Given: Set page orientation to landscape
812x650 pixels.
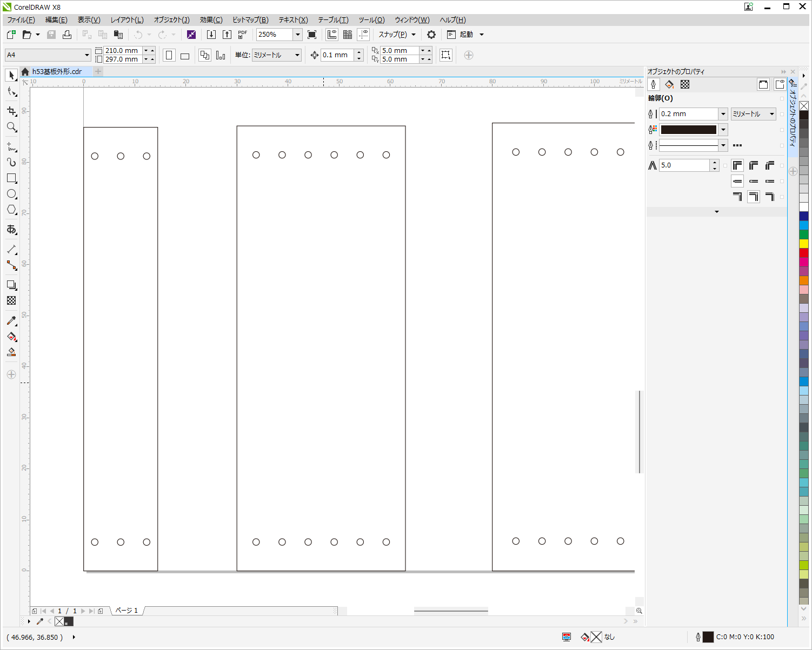Looking at the screenshot, I should click(x=185, y=55).
